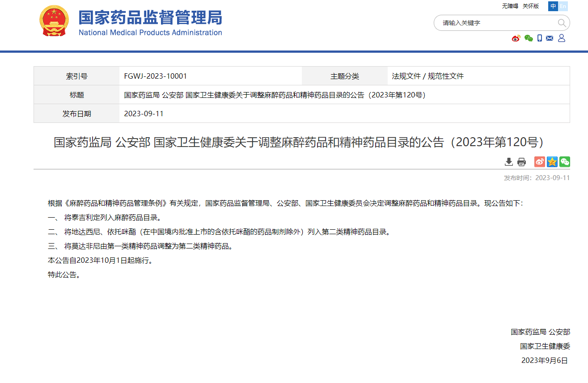This screenshot has width=588, height=383.
Task: Open the blue envelope mail icon
Action: tap(550, 38)
